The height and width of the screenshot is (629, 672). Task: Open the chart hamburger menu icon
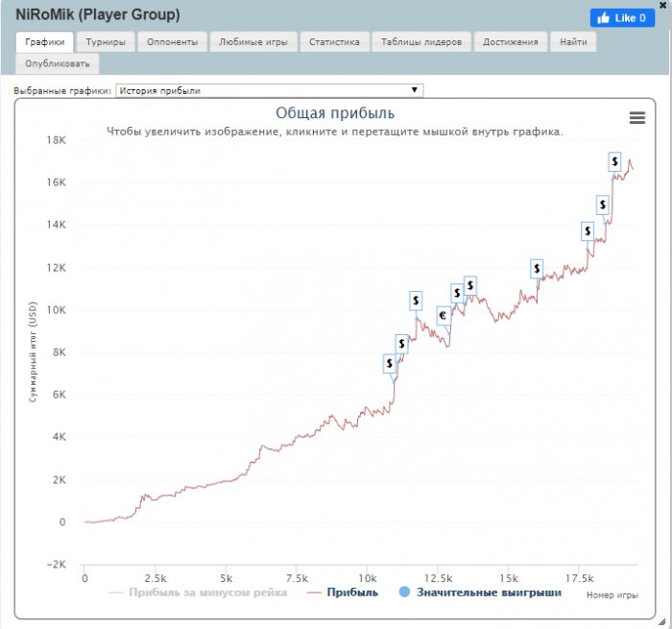pos(636,117)
